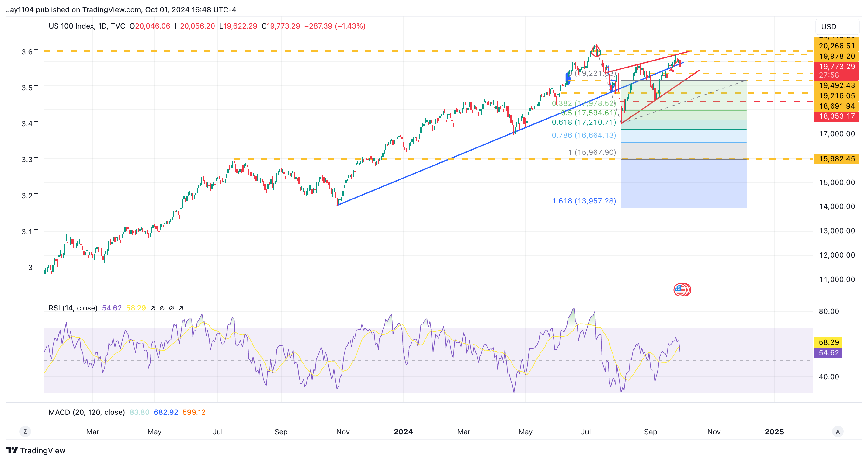Select the blue ellipse drawing on the chart
The width and height of the screenshot is (868, 461).
(568, 78)
